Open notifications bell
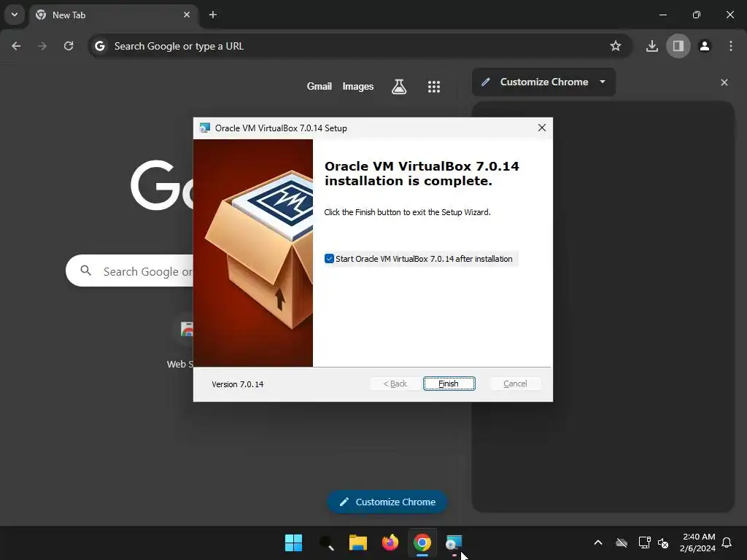 (727, 542)
